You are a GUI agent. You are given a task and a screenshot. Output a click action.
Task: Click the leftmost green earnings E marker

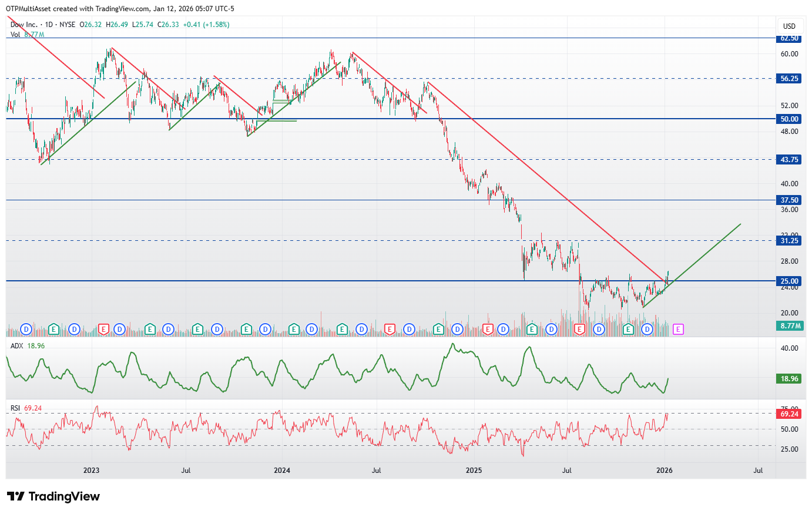[x=54, y=330]
